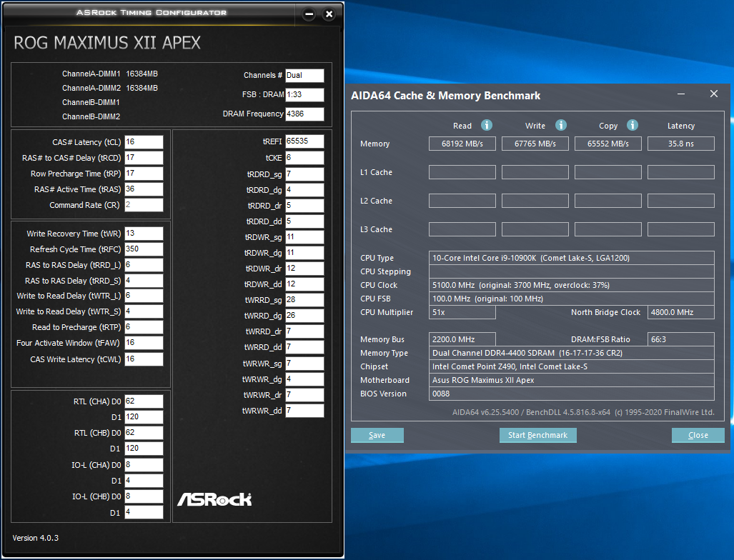
Task: Click the RAS# Active Time (tRAS) field
Action: point(144,189)
